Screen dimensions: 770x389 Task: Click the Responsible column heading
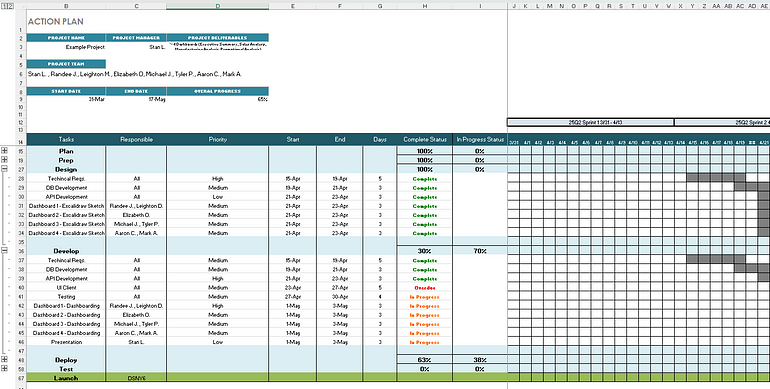click(136, 139)
